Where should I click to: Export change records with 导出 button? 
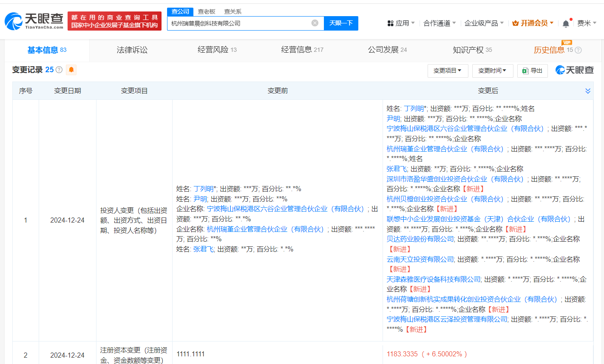(x=533, y=71)
